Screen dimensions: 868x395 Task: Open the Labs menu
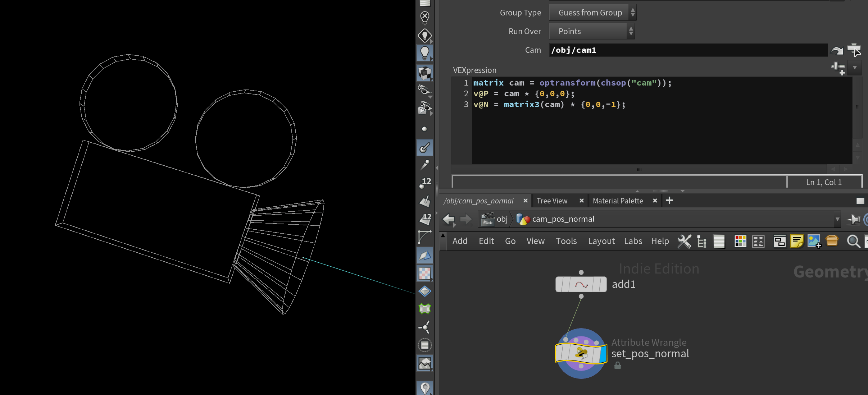tap(633, 241)
